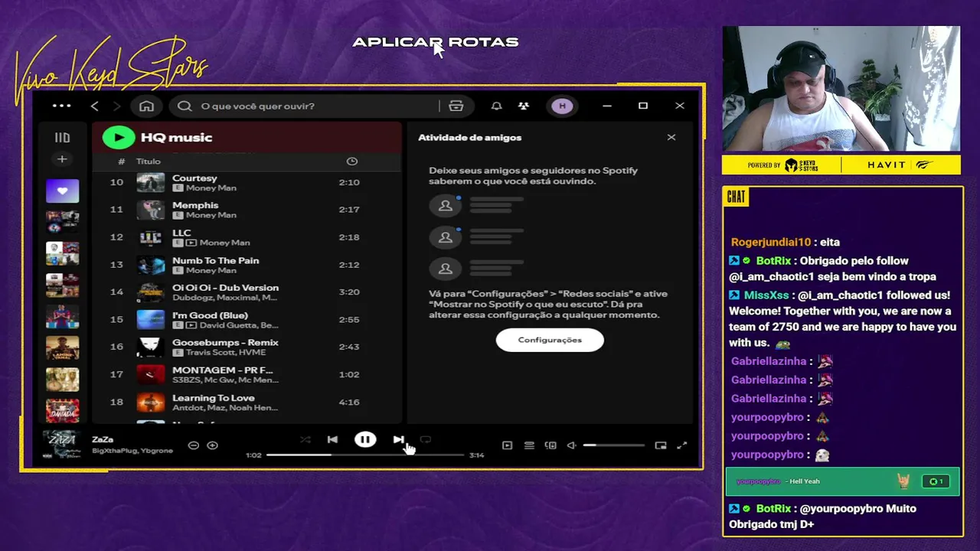Viewport: 980px width, 551px height.
Task: Select Goosebumps - Remix track
Action: pyautogui.click(x=247, y=347)
